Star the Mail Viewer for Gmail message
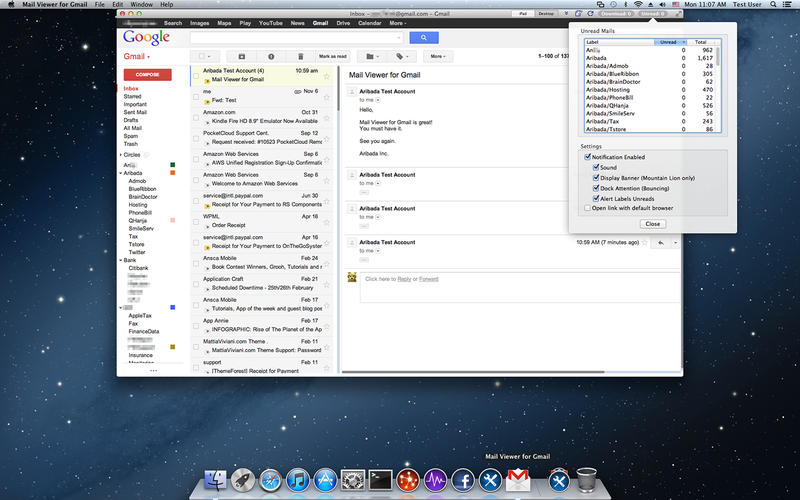 click(327, 77)
